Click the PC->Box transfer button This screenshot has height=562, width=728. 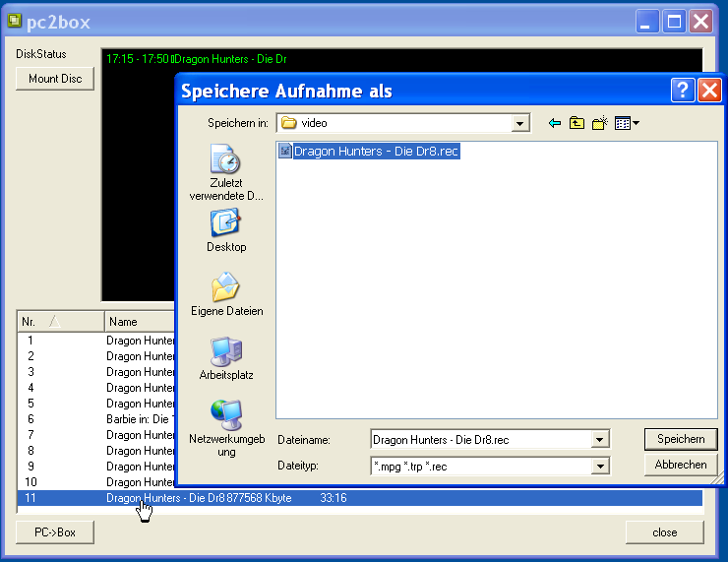point(55,532)
